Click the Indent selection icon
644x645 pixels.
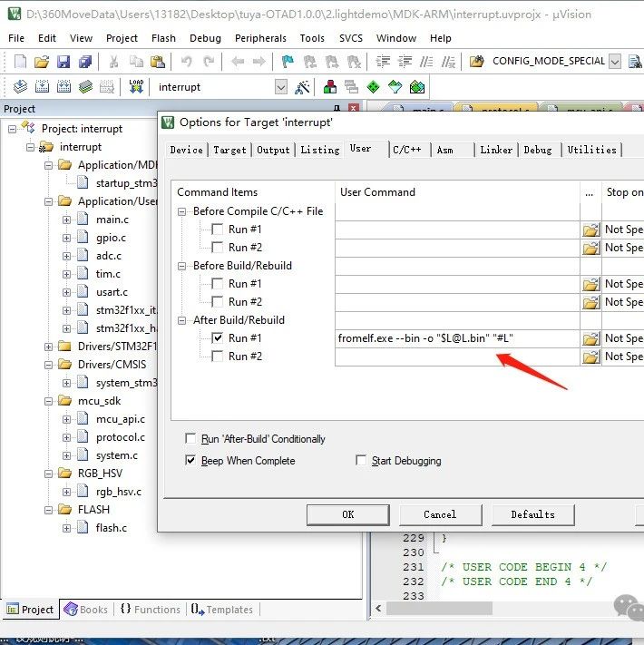tap(383, 62)
